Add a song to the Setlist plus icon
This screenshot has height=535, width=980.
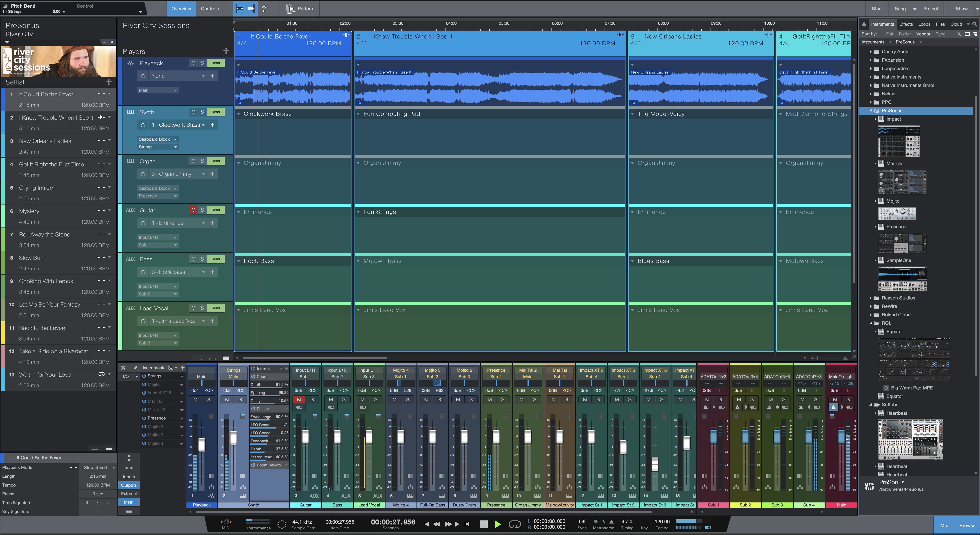coord(109,82)
